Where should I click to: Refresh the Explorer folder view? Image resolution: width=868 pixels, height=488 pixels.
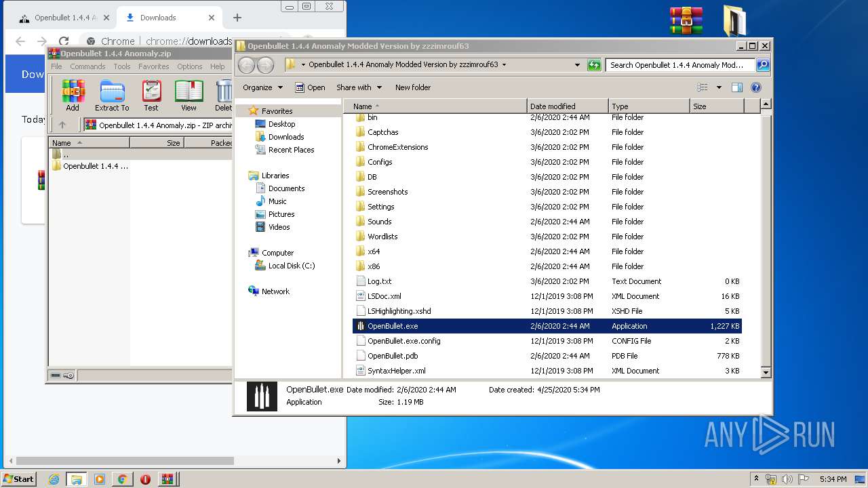pos(594,65)
